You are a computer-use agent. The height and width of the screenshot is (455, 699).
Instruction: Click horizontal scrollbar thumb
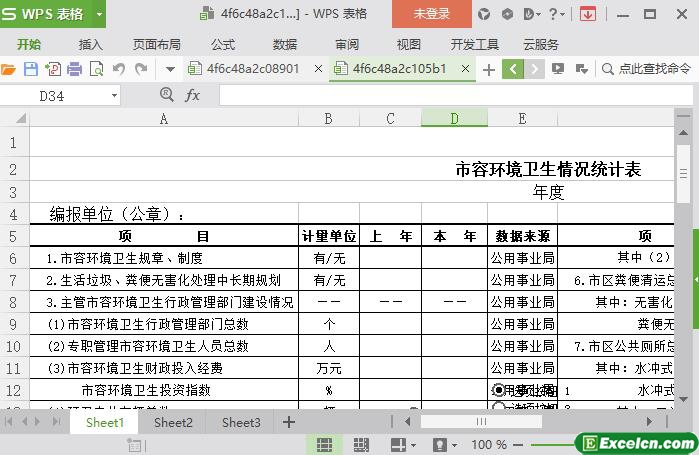[x=481, y=421]
